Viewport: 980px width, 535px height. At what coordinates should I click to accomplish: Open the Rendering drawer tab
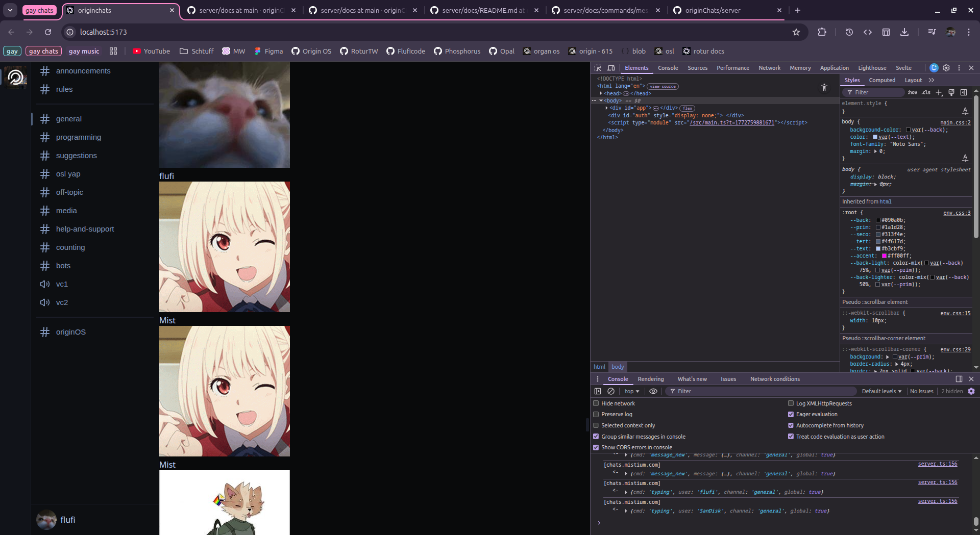651,379
